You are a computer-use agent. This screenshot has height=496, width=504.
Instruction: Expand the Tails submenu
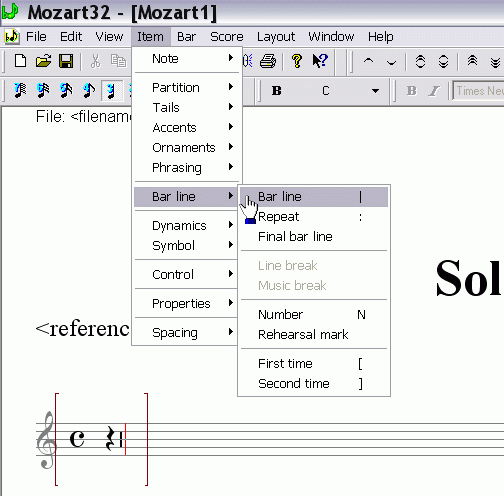click(x=187, y=108)
